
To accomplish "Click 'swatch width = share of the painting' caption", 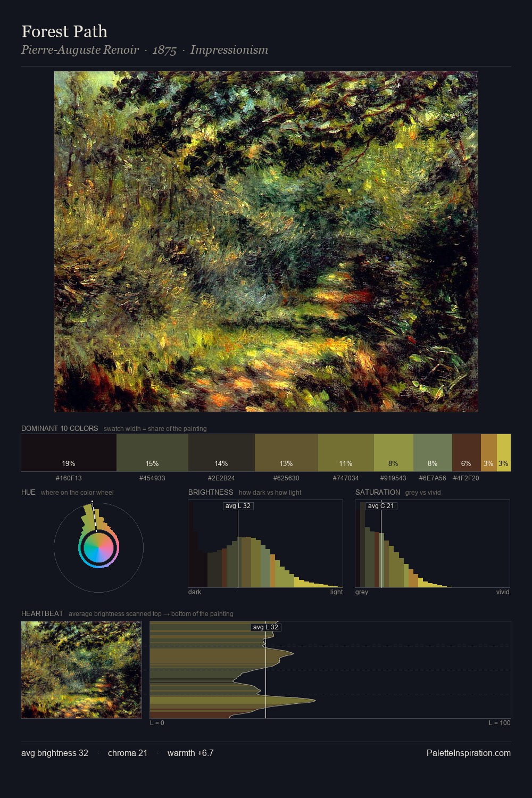I will point(155,429).
